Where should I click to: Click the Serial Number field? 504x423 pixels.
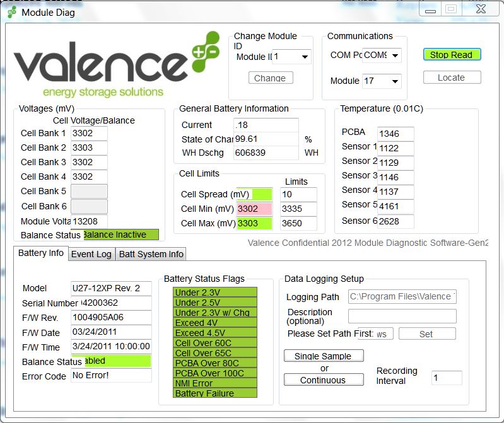(111, 303)
